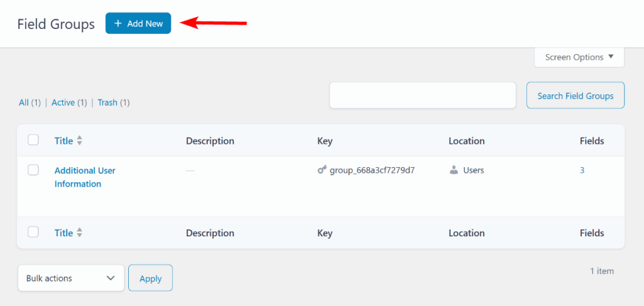Viewport: 644px width, 306px height.
Task: Focus the field groups search box
Action: click(423, 96)
